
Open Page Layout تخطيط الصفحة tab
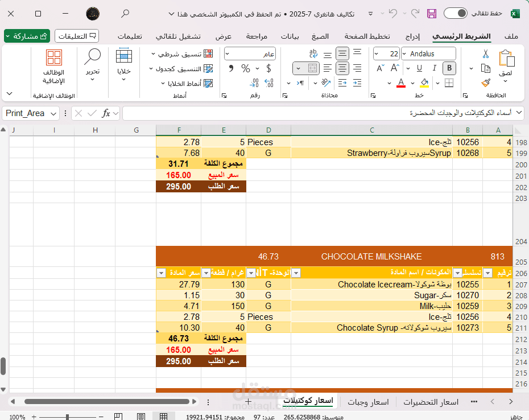pos(367,36)
